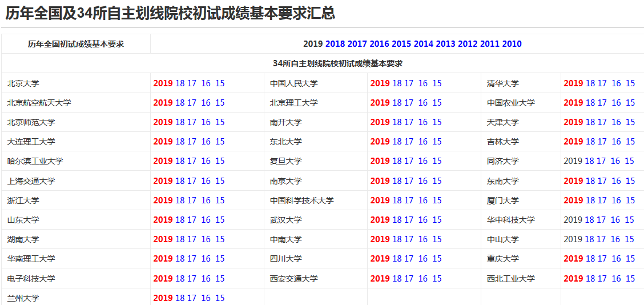Click 17 link for 山东大学

pos(192,220)
